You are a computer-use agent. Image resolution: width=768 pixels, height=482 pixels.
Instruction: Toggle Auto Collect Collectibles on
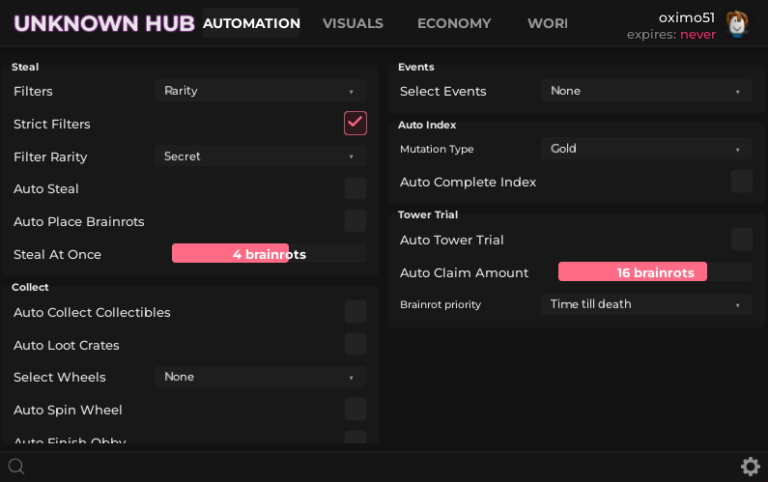pos(355,312)
